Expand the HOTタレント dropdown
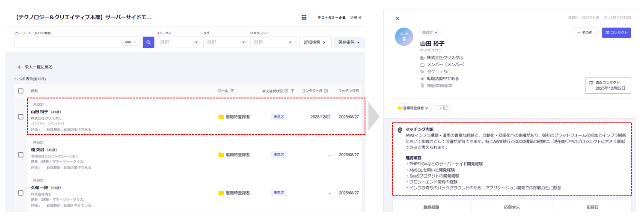The image size is (644, 220). click(273, 42)
